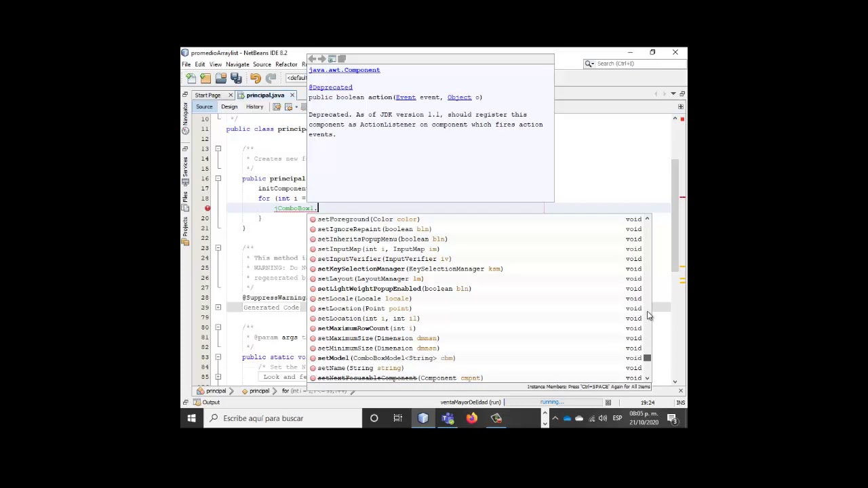The image size is (868, 488).
Task: Go back in the Javadoc popup
Action: point(313,59)
